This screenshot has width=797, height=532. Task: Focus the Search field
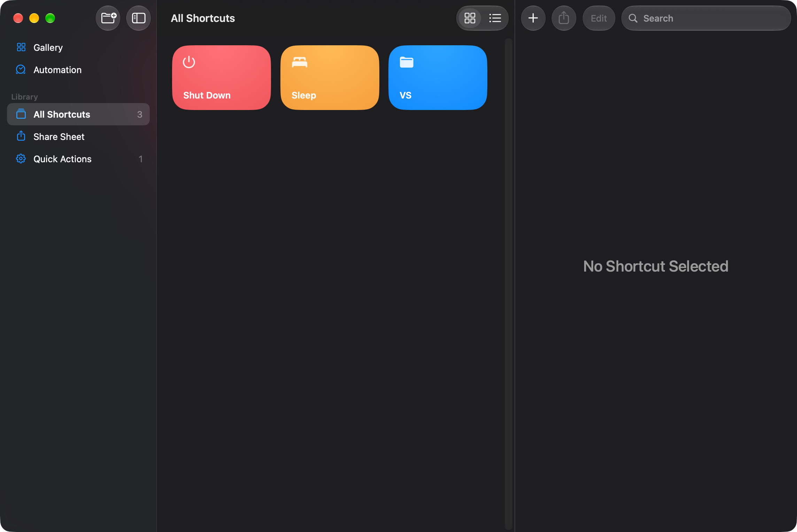pos(706,18)
